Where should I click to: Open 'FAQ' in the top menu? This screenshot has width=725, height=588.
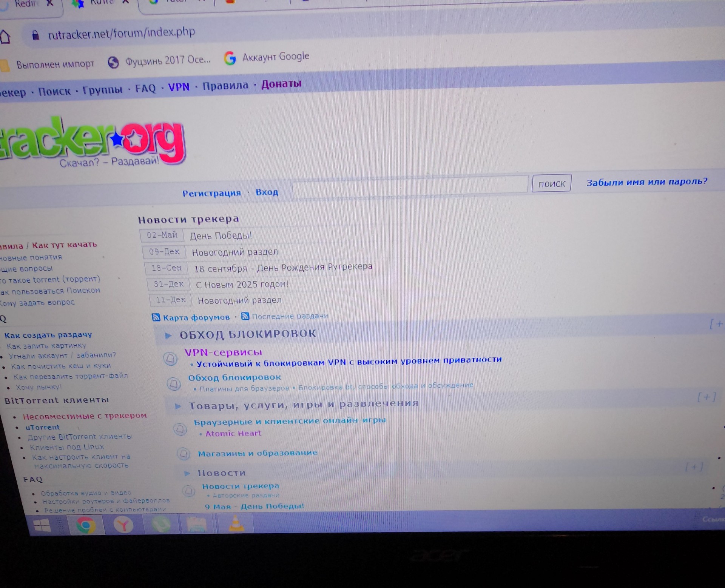pos(145,89)
